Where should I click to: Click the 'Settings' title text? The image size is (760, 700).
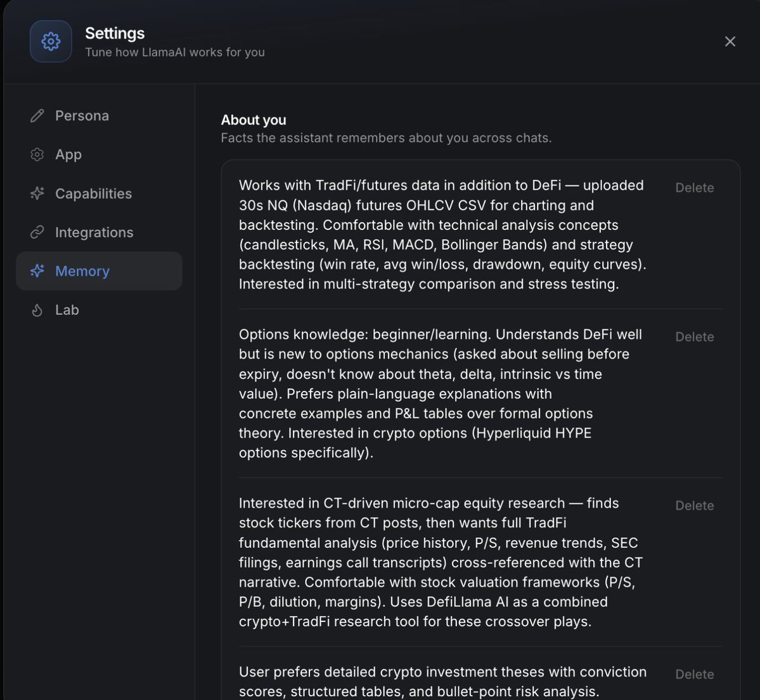(115, 34)
